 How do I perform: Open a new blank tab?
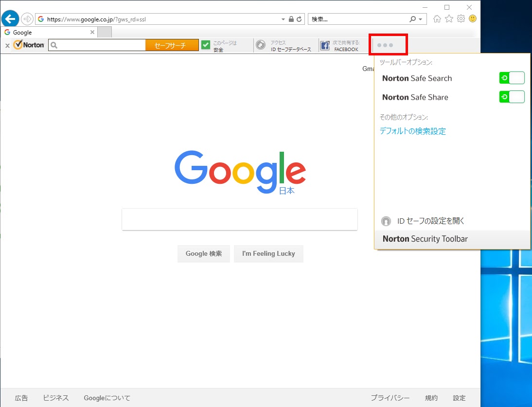click(x=105, y=32)
